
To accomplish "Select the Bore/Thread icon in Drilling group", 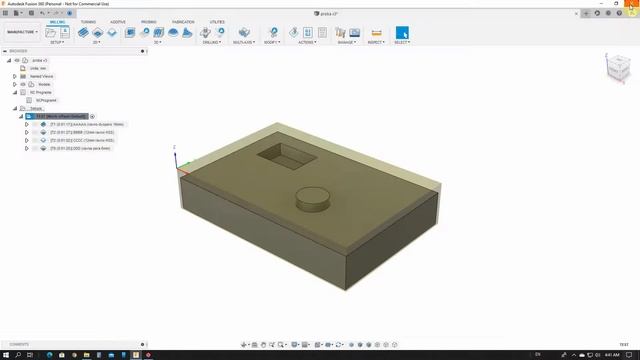I will [220, 33].
